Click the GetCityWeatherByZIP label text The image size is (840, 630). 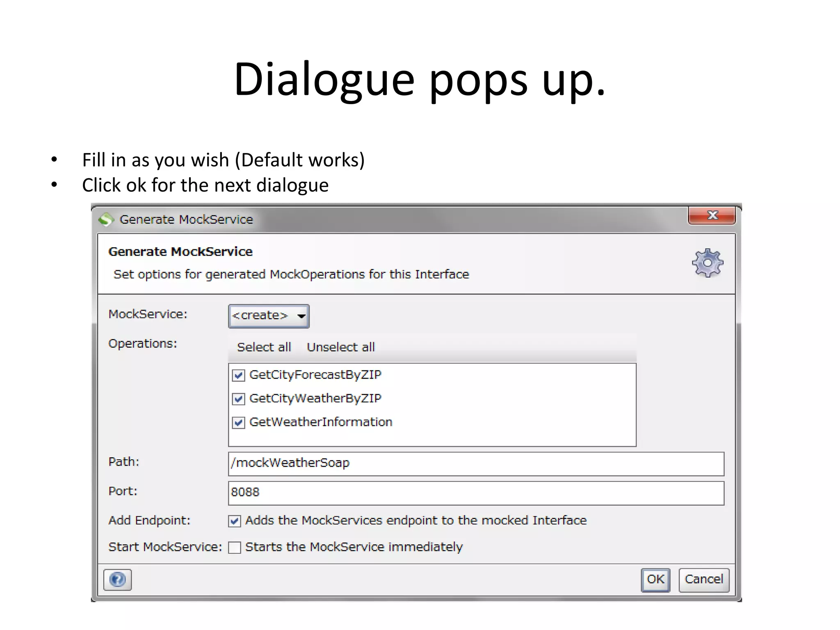tap(315, 399)
